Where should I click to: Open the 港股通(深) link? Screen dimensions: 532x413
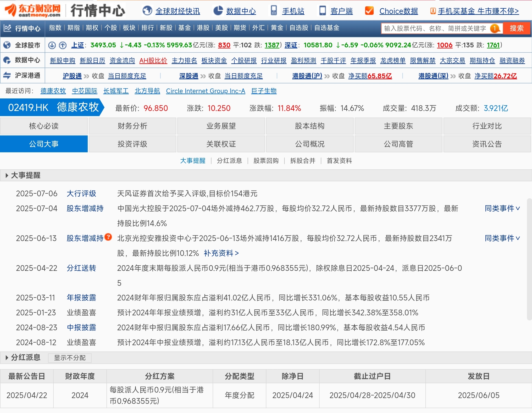[433, 76]
